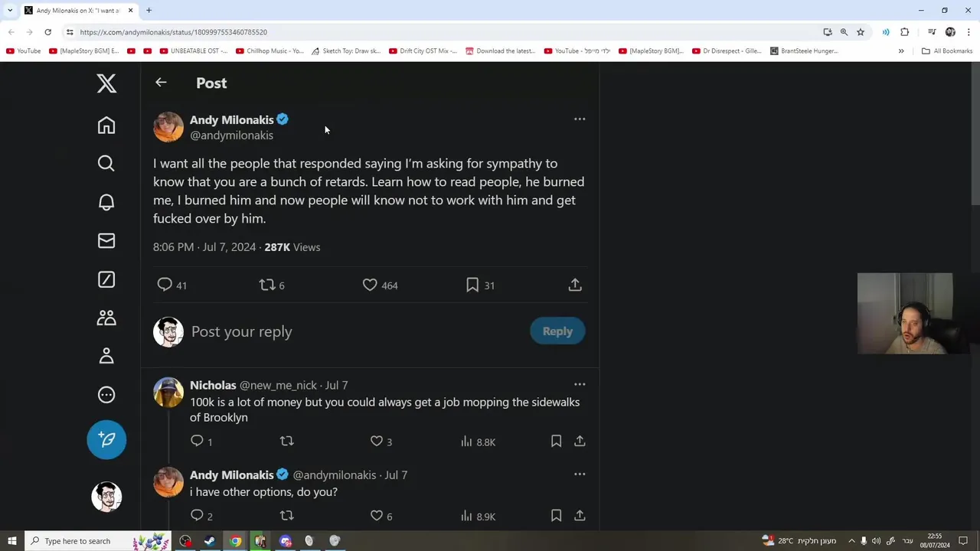
Task: Bookmark the main post with 31 bookmarks
Action: (x=472, y=285)
